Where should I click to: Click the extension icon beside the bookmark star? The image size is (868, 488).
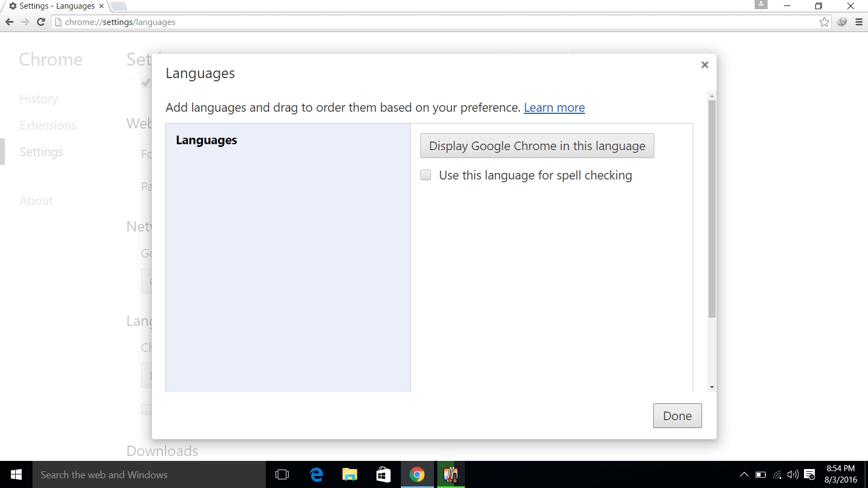(842, 22)
